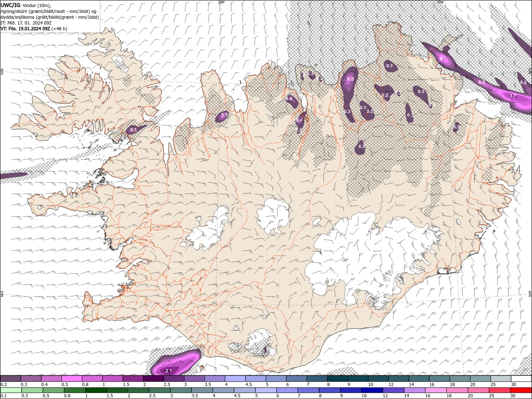Click the '0.1' label in the lower legend
The width and height of the screenshot is (532, 399).
[4, 396]
